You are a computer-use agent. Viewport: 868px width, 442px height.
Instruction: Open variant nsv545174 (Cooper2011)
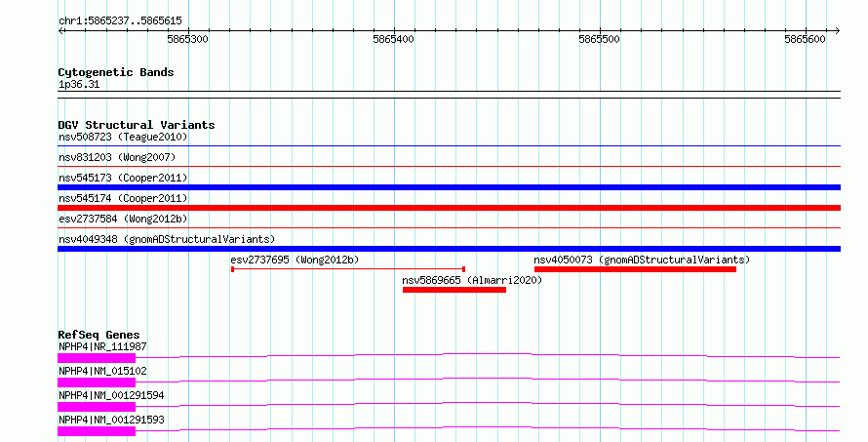[x=123, y=198]
